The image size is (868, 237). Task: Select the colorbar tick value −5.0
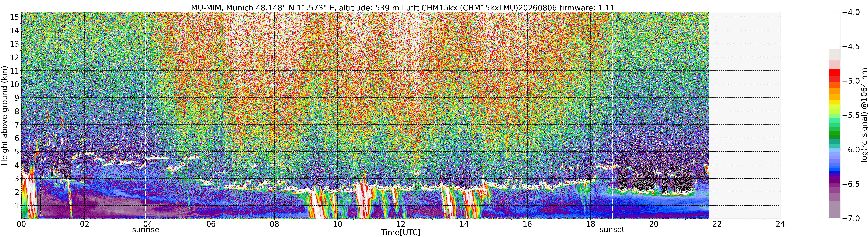tap(851, 81)
